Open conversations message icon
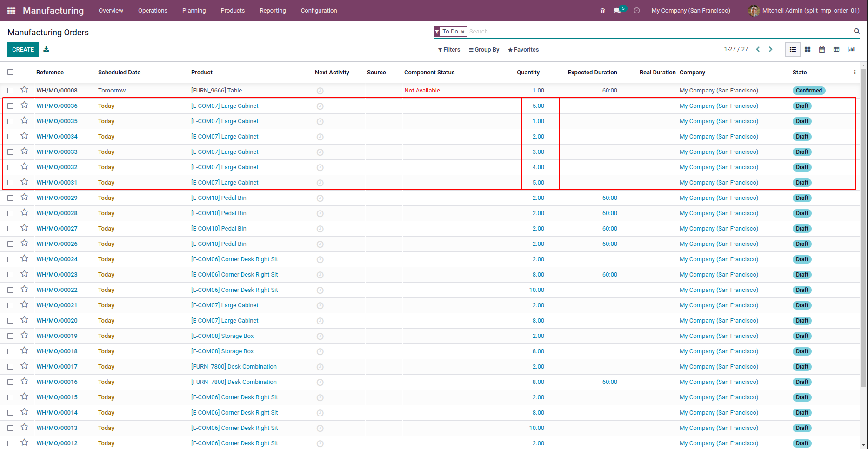This screenshot has width=868, height=449. tap(617, 11)
